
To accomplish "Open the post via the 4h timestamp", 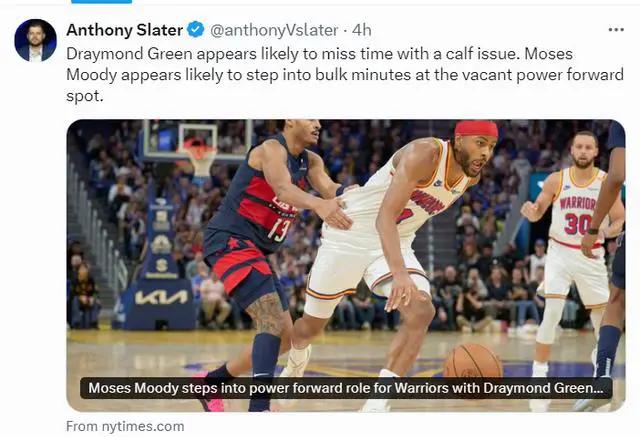I will coord(362,30).
